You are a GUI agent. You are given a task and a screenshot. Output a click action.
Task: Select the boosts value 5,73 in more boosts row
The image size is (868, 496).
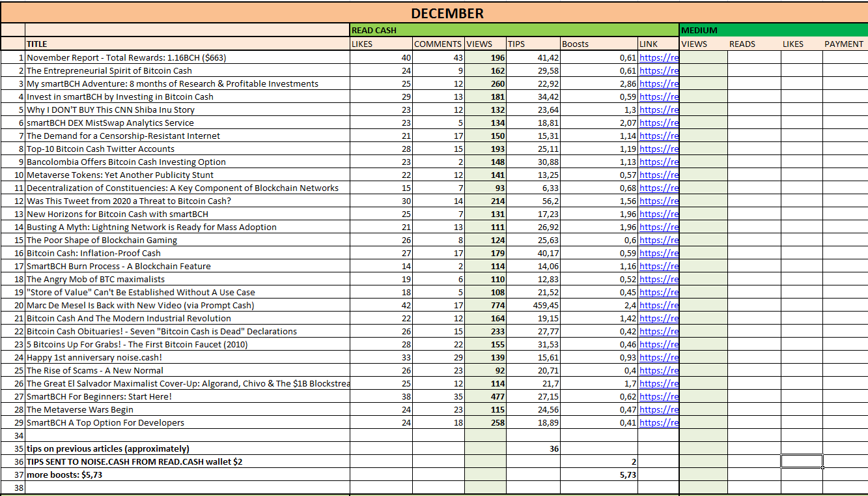(599, 474)
